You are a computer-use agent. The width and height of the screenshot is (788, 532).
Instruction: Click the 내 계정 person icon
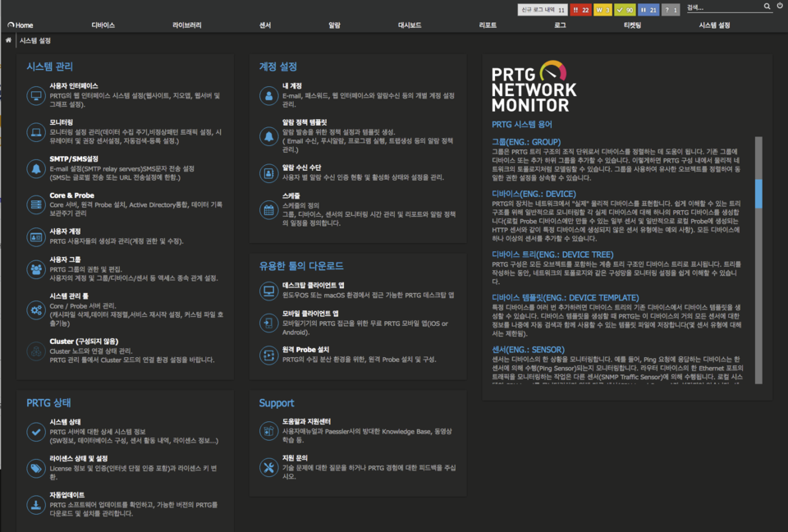[269, 95]
